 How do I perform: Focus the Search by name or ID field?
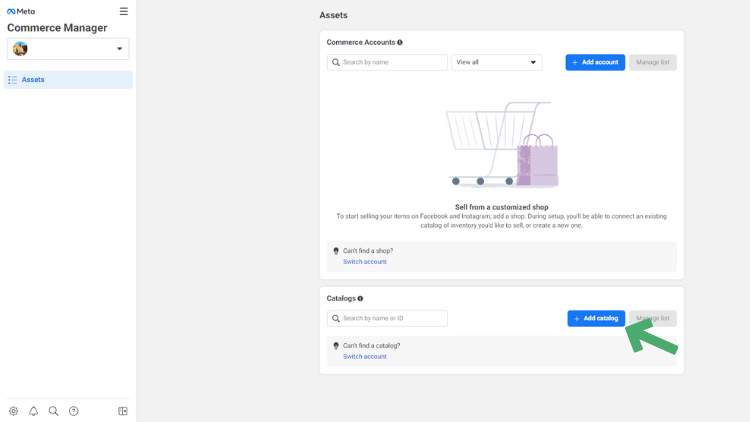pos(387,318)
